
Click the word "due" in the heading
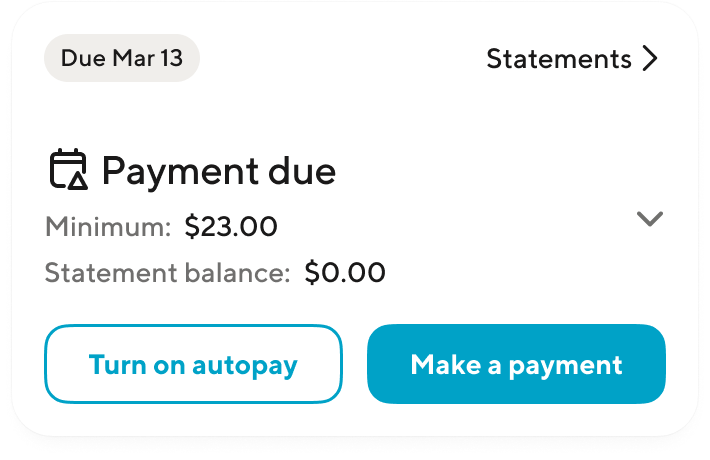[300, 172]
